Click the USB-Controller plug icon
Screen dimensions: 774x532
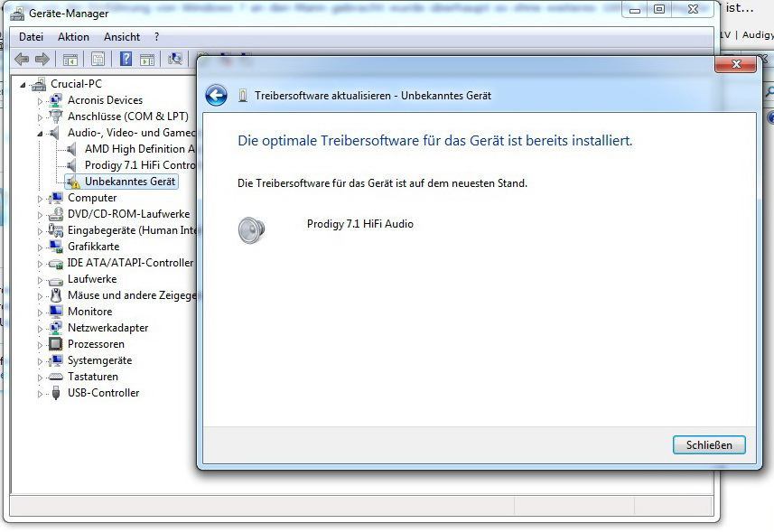(x=56, y=393)
